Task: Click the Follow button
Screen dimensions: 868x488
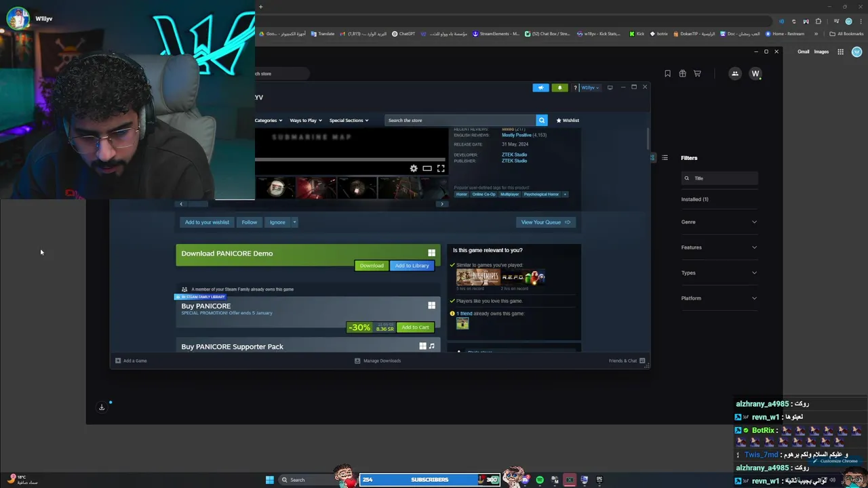Action: point(250,222)
